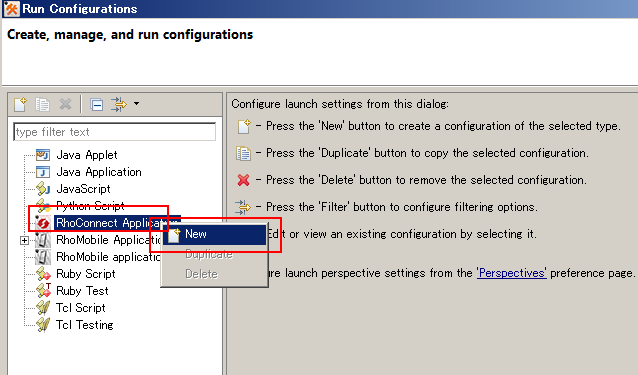Expand the RhoMobile Application tree node
Image resolution: width=638 pixels, height=375 pixels.
click(x=24, y=241)
